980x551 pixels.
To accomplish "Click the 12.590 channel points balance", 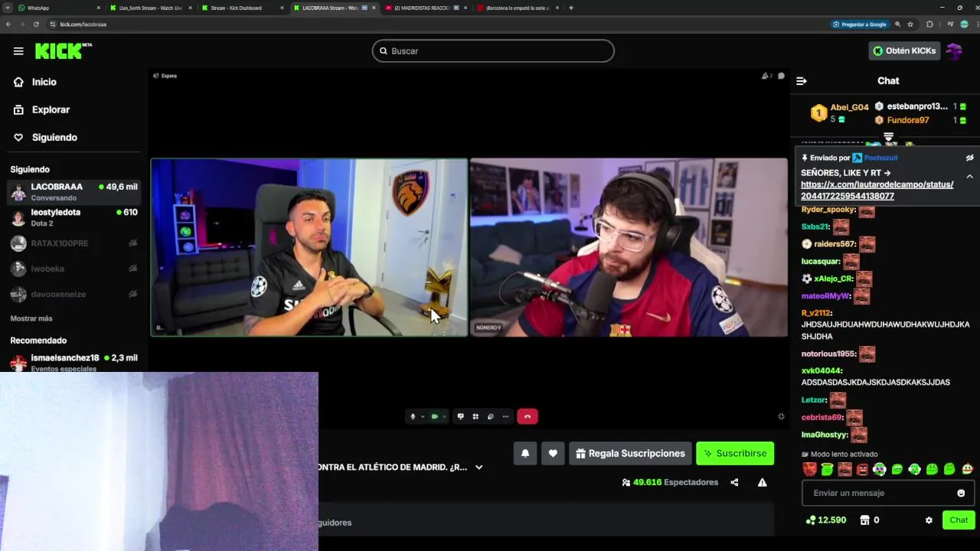I will (825, 520).
